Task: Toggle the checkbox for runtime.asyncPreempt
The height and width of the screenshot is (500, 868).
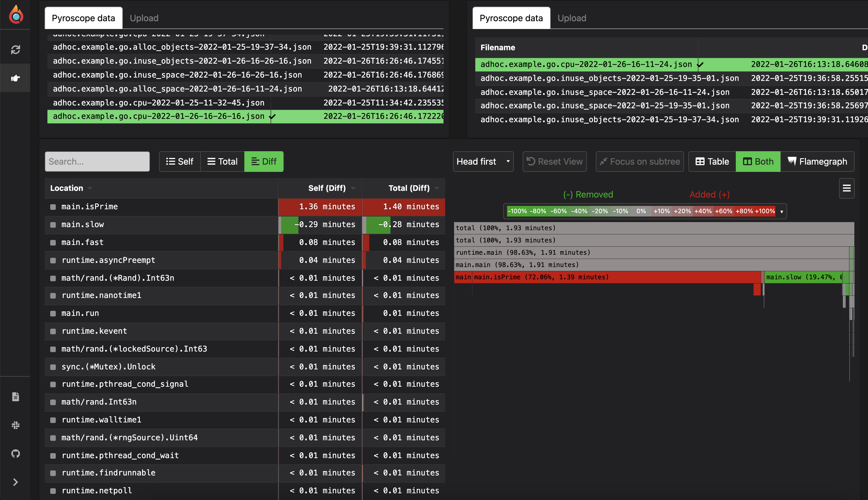Action: coord(53,260)
